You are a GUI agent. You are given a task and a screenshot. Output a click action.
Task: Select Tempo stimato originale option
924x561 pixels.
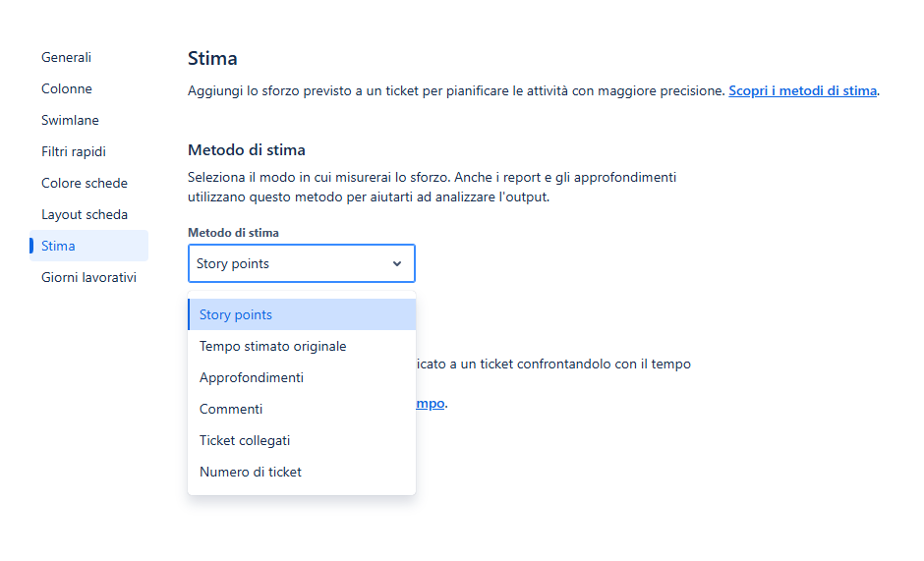(302, 346)
